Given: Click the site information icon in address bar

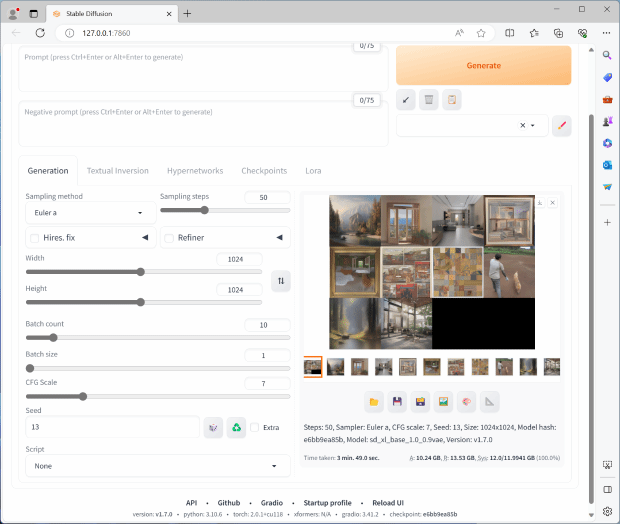Looking at the screenshot, I should tap(69, 33).
